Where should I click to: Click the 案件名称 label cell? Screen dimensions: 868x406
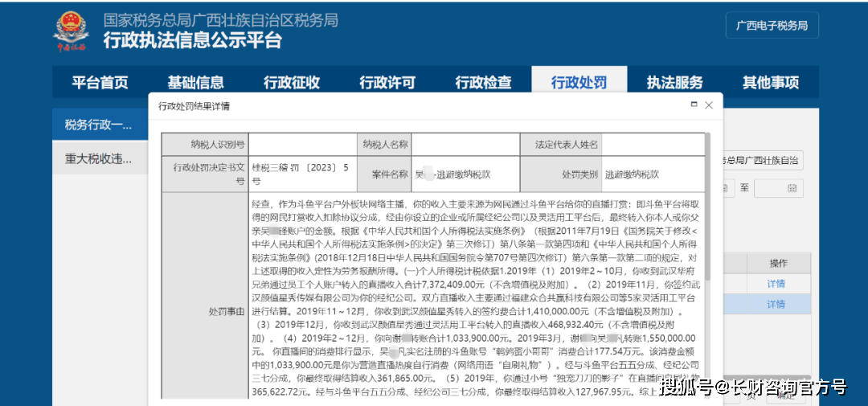click(385, 174)
